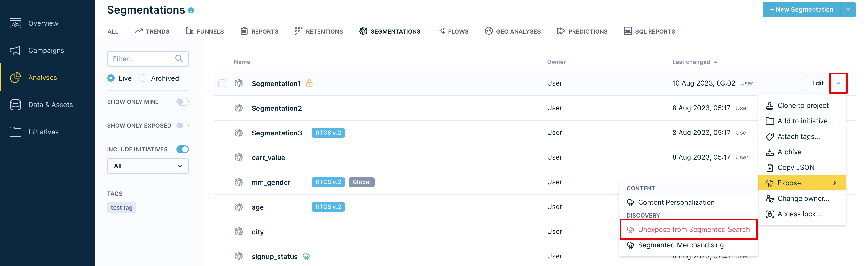Image resolution: width=868 pixels, height=266 pixels.
Task: Select Clone to project menu entry
Action: tap(802, 106)
